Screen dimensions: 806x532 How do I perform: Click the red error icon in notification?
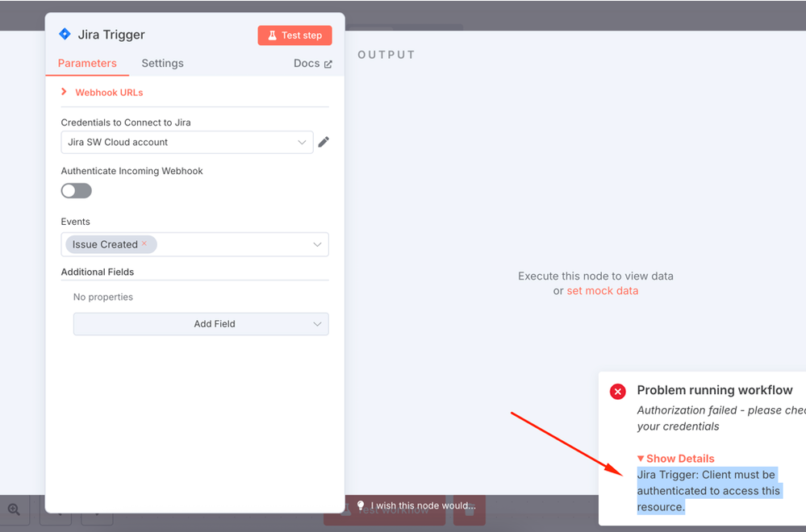click(618, 392)
